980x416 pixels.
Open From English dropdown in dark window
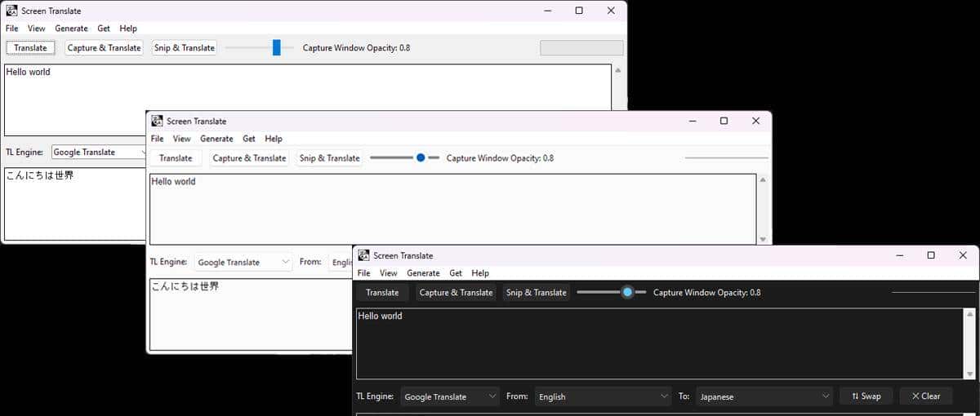604,396
